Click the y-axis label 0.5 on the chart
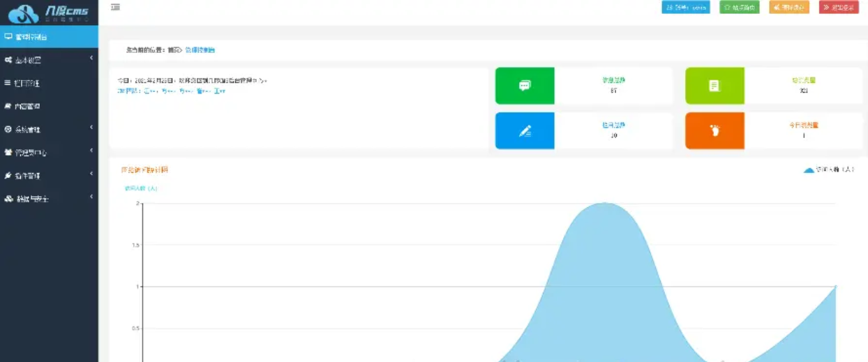 click(137, 328)
